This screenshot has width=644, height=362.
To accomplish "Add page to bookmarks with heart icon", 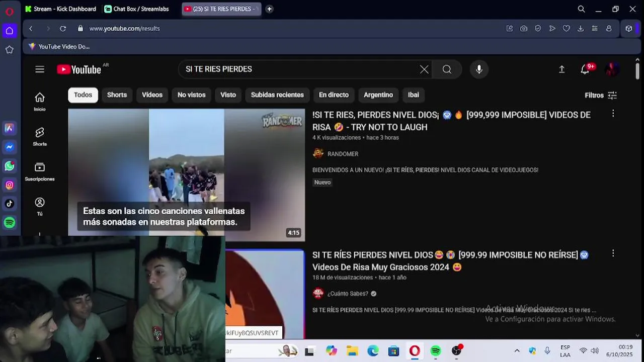I will pos(566,29).
